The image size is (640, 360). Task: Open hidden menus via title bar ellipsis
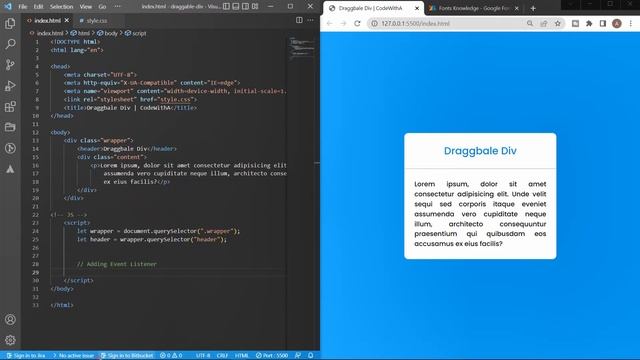118,7
